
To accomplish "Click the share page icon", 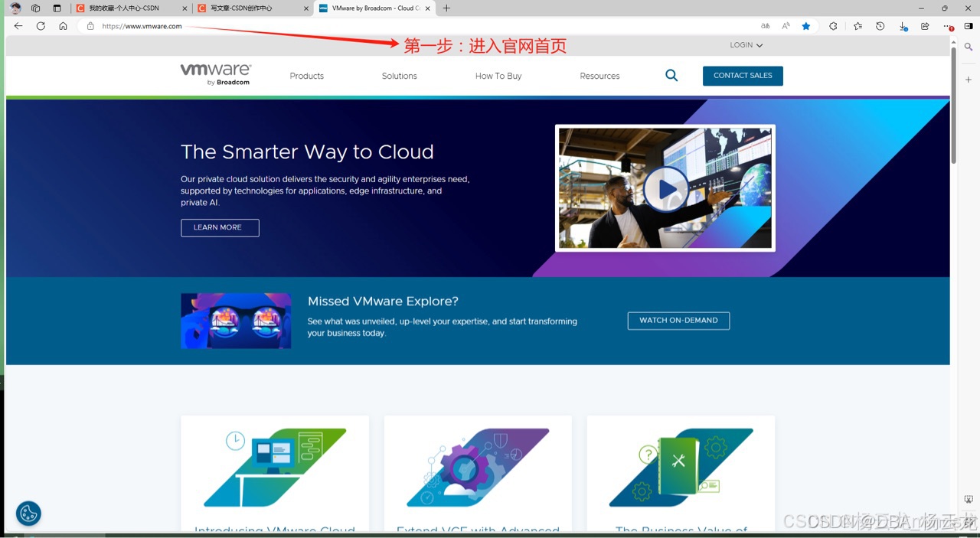I will (x=925, y=26).
